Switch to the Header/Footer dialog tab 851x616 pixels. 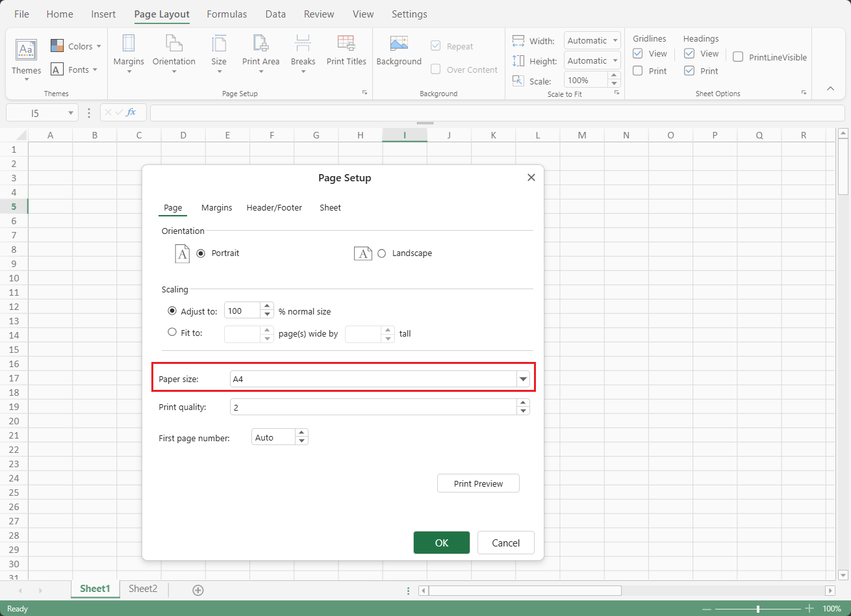274,208
